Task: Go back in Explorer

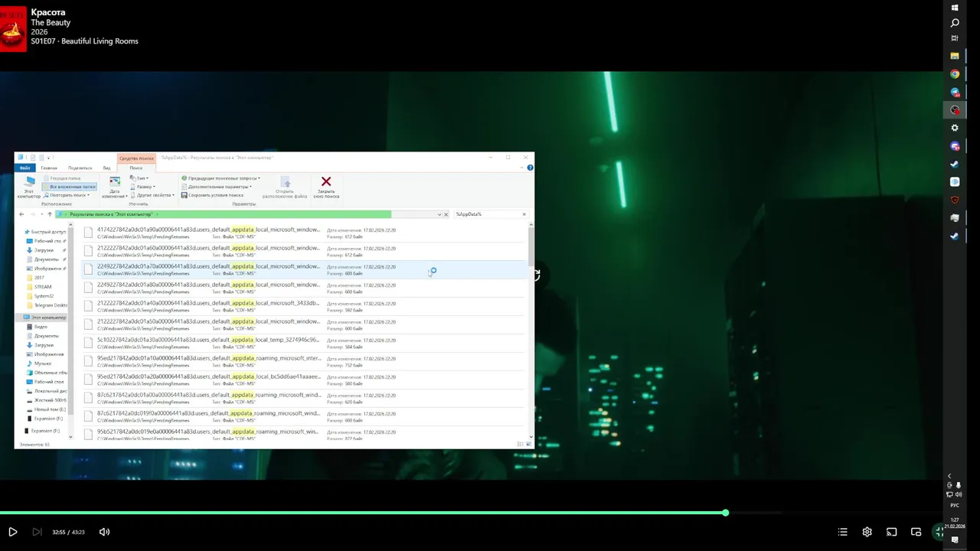Action: coord(21,214)
